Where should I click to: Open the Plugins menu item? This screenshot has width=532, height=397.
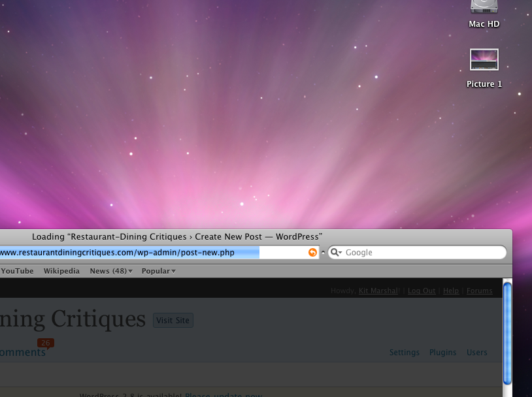point(442,353)
